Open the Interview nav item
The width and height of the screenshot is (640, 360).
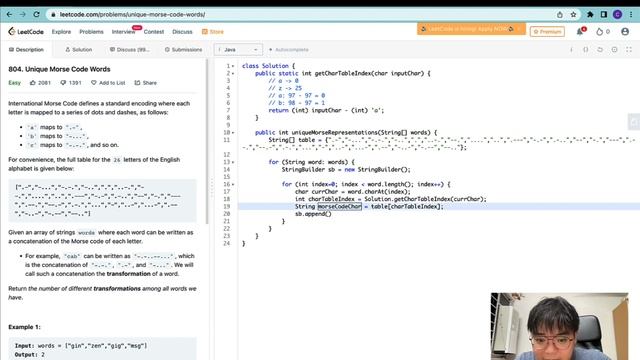(x=123, y=31)
